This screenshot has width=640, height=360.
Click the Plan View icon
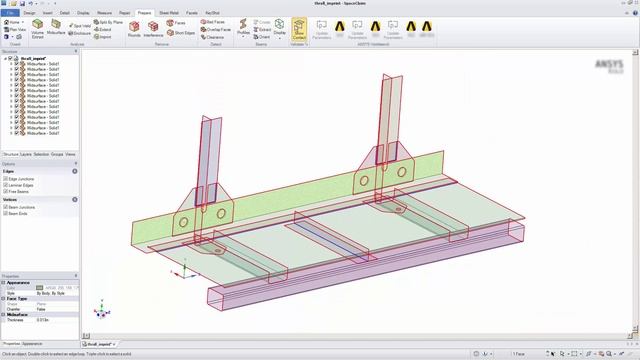(x=15, y=29)
